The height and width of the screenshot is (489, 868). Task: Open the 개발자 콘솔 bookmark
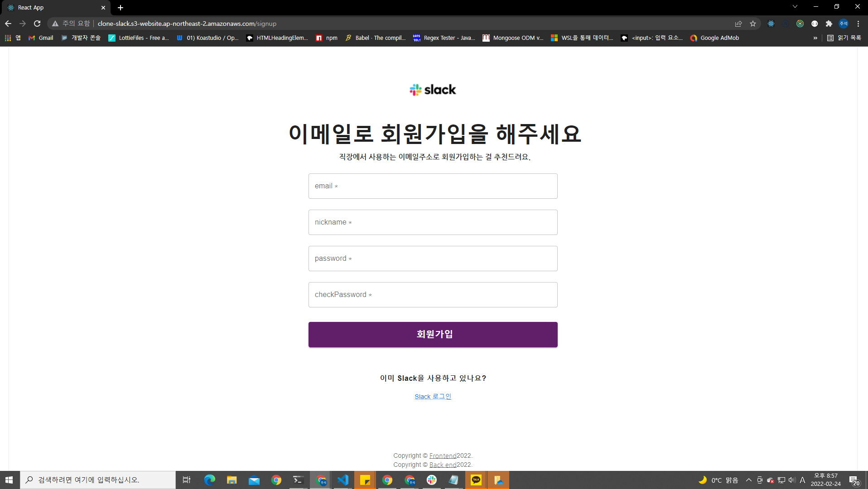click(x=81, y=38)
